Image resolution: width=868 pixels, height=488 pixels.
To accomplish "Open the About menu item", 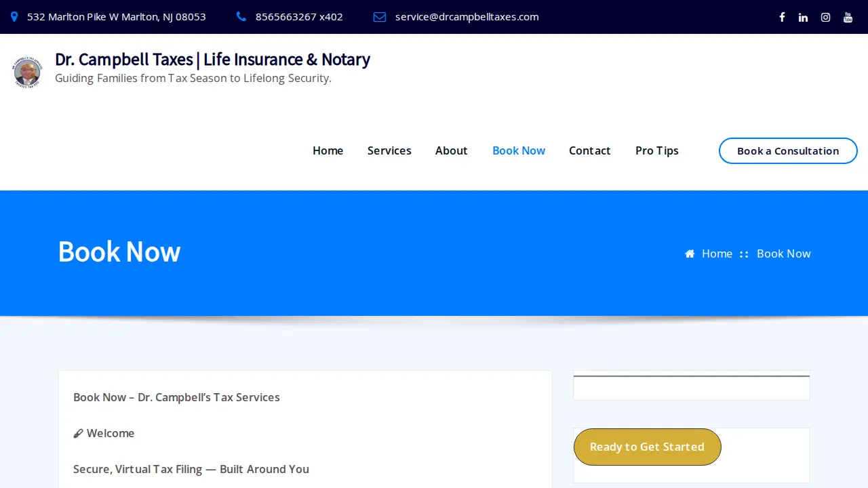I will click(452, 150).
